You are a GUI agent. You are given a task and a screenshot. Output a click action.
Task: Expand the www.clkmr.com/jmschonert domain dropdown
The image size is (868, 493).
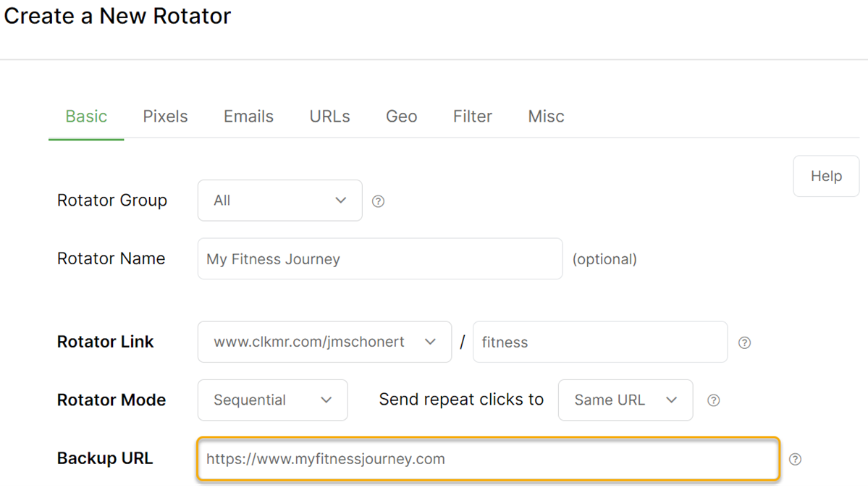click(324, 342)
